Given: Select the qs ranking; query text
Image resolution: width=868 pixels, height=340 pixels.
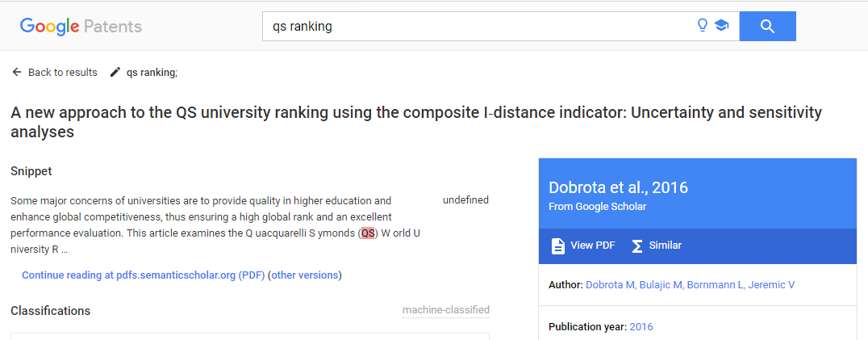Looking at the screenshot, I should point(152,73).
